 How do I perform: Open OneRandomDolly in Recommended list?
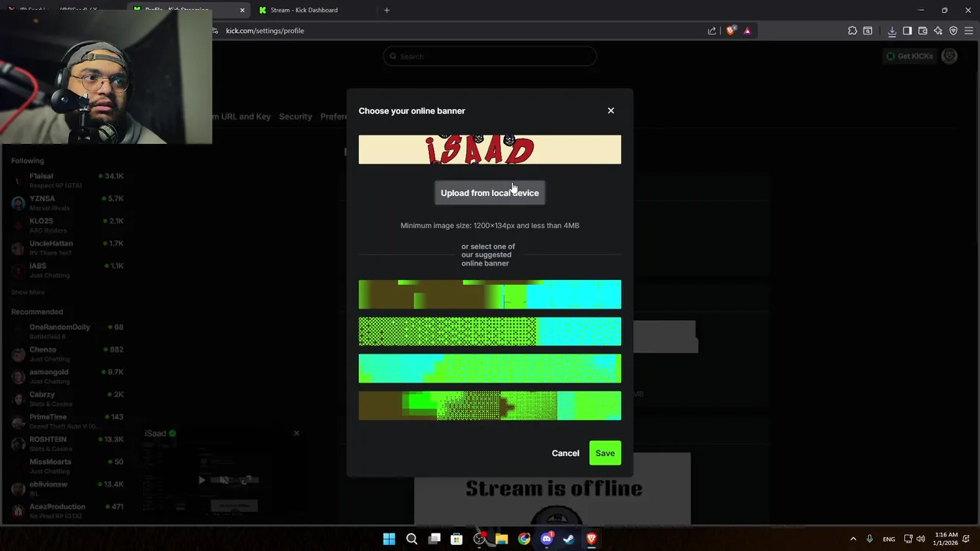pos(67,331)
